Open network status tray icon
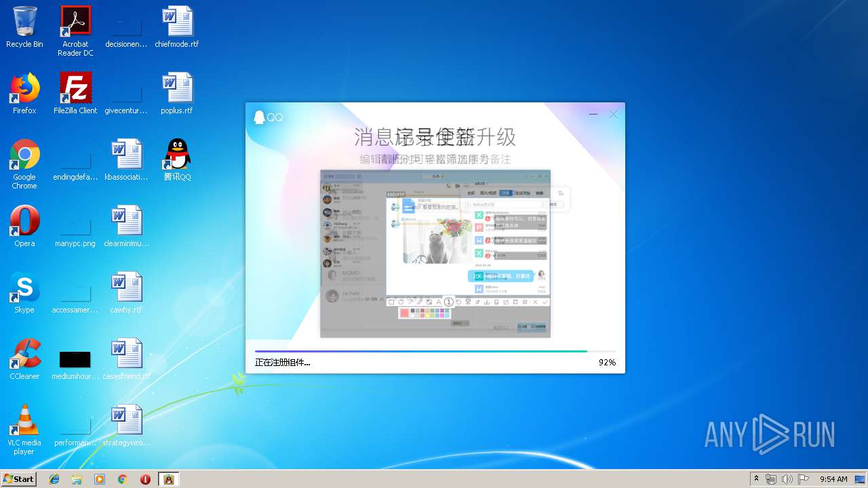This screenshot has height=488, width=868. [771, 479]
